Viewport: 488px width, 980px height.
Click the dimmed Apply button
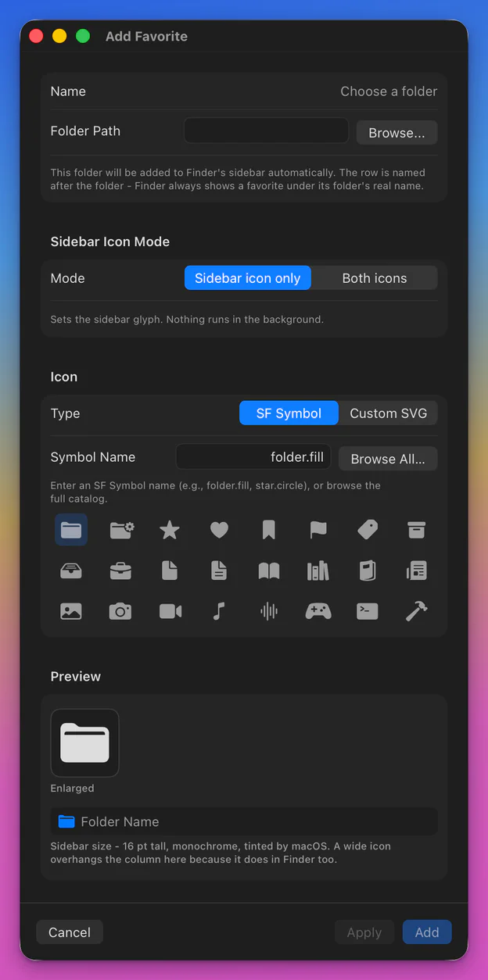(x=364, y=932)
